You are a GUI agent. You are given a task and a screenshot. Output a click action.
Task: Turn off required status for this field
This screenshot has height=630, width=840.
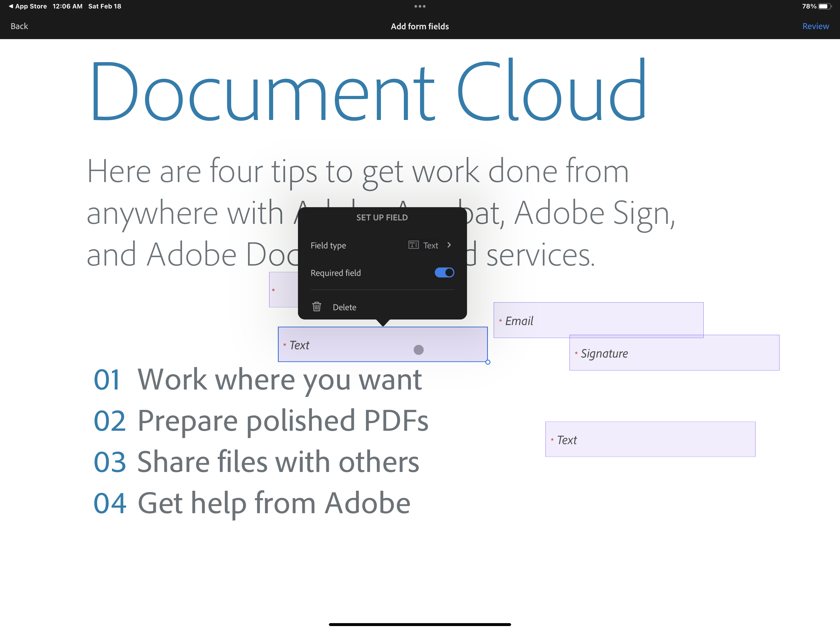coord(444,272)
